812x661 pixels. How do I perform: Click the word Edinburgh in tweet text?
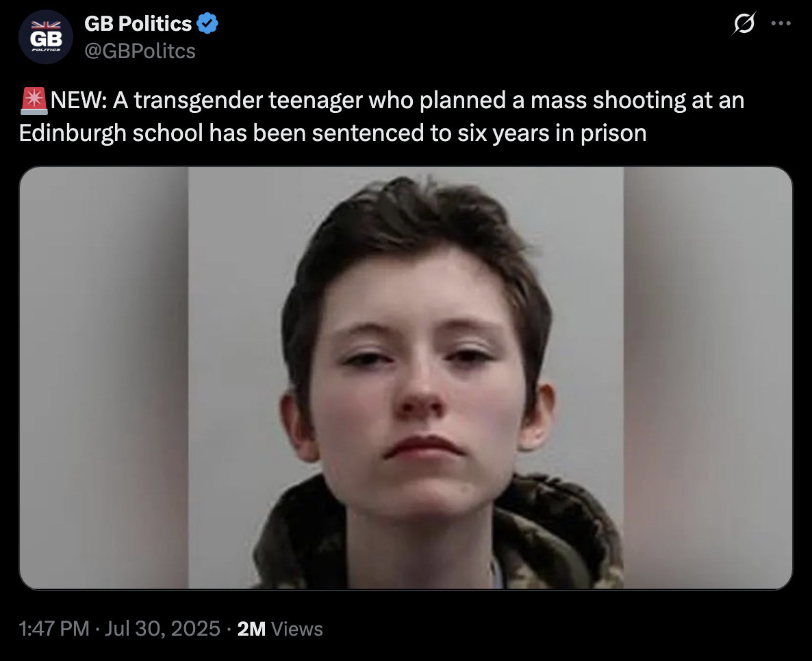coord(73,133)
